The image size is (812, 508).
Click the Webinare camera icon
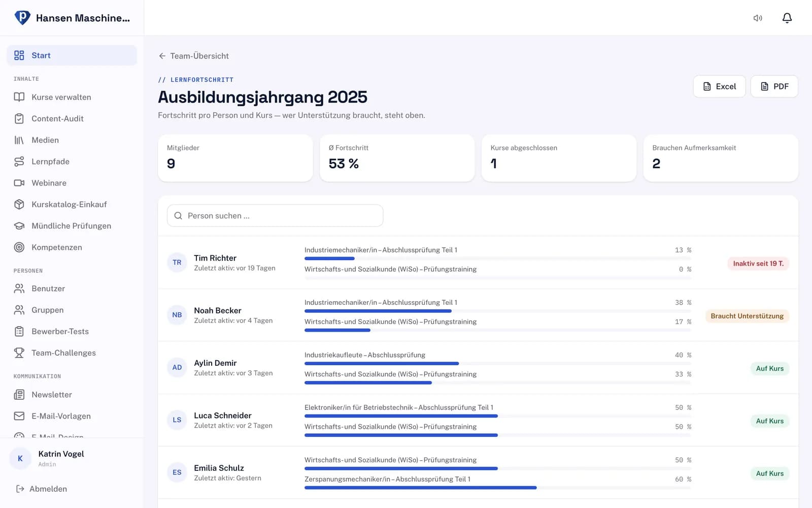pyautogui.click(x=19, y=183)
